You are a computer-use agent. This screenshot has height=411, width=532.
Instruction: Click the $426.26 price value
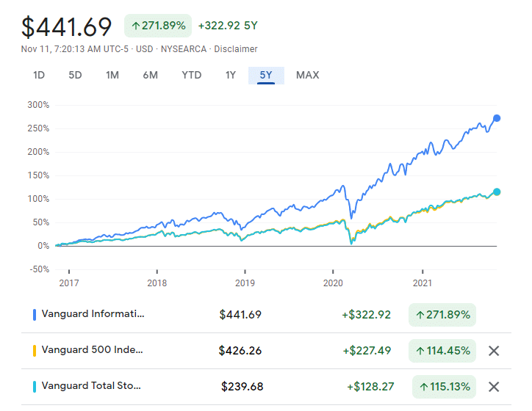click(x=240, y=351)
